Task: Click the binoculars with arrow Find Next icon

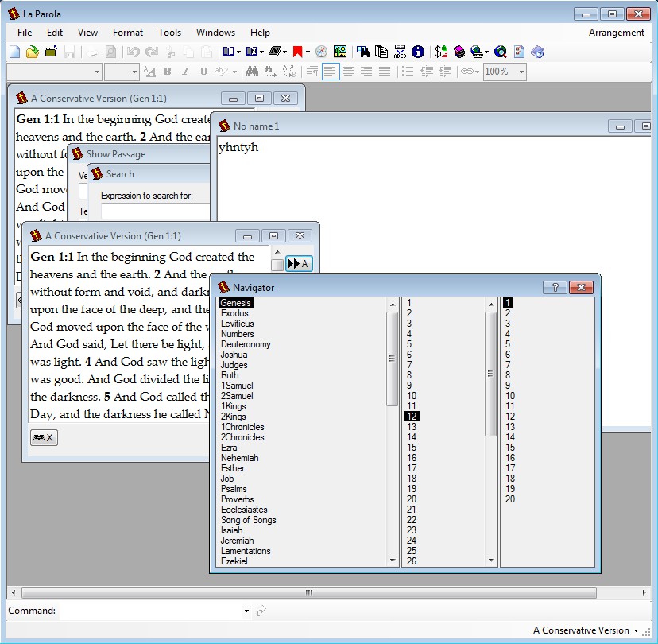Action: (270, 72)
